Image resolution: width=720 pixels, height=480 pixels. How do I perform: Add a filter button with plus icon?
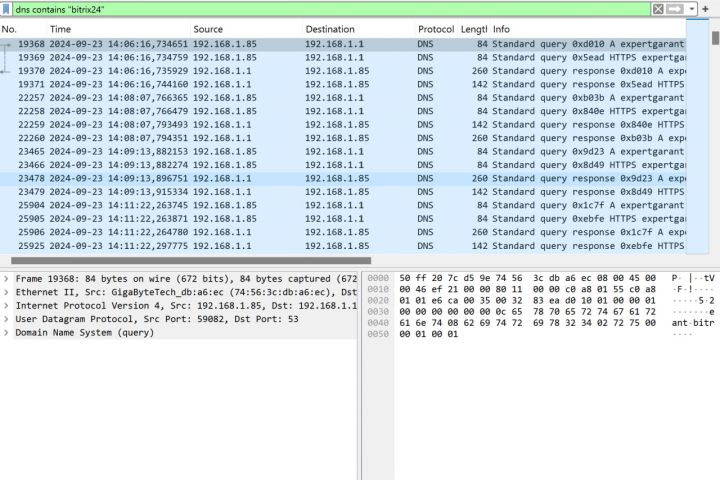[x=705, y=9]
